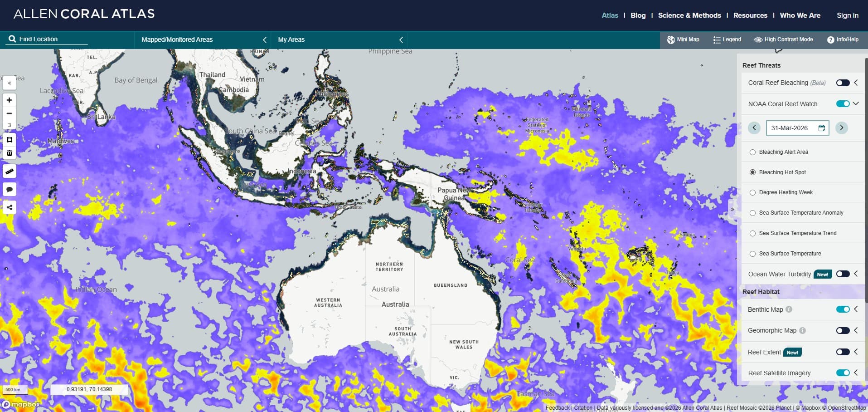Toggle Coral Reef Bleaching layer on
Viewport: 868px width, 412px height.
coord(843,83)
